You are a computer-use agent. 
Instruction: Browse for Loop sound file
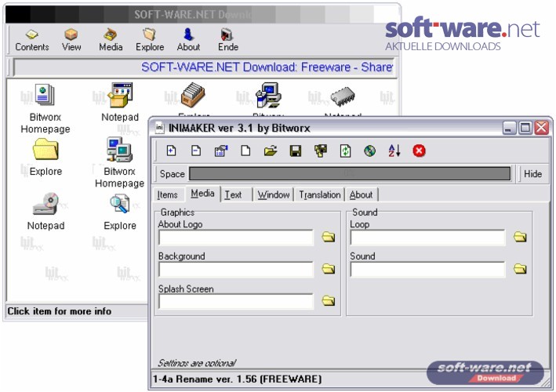point(520,237)
